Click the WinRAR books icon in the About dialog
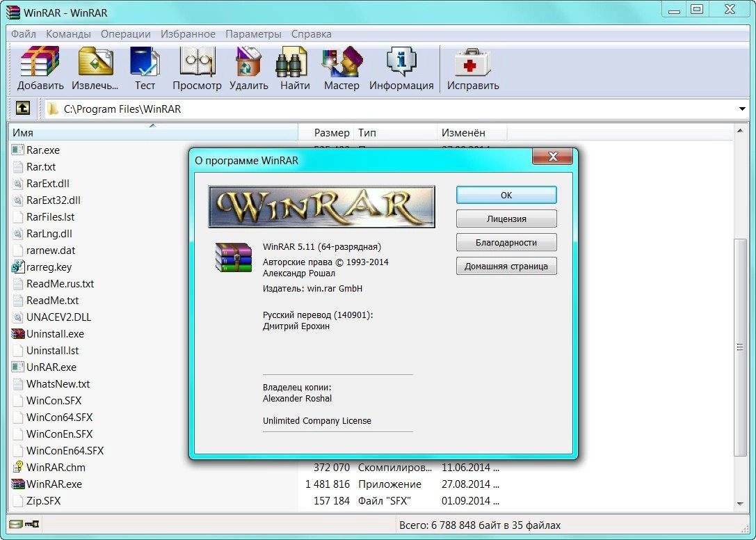This screenshot has width=756, height=540. (234, 257)
